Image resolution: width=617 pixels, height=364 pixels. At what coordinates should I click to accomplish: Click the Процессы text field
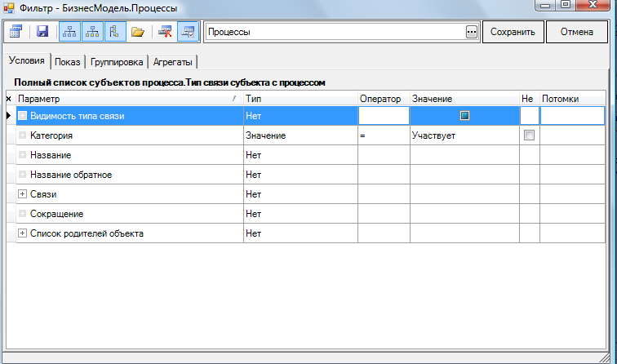pyautogui.click(x=333, y=32)
